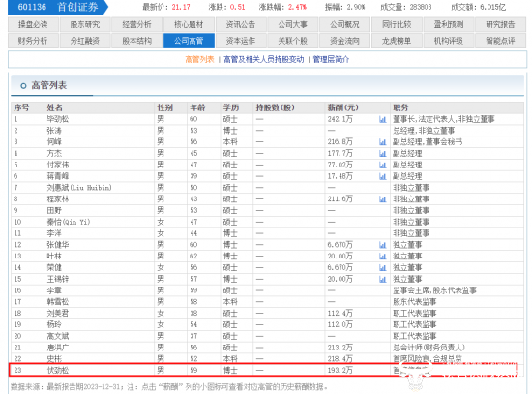Click salary value 193.2万

340,370
